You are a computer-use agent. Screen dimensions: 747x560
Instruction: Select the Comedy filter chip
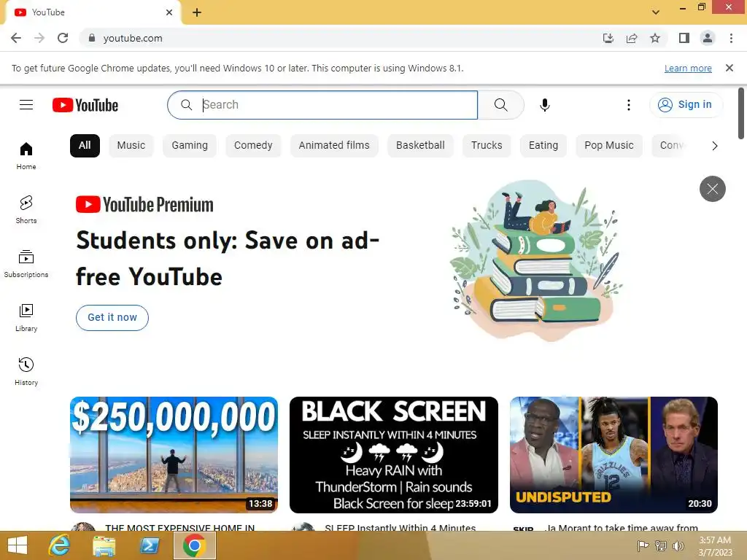pos(253,146)
